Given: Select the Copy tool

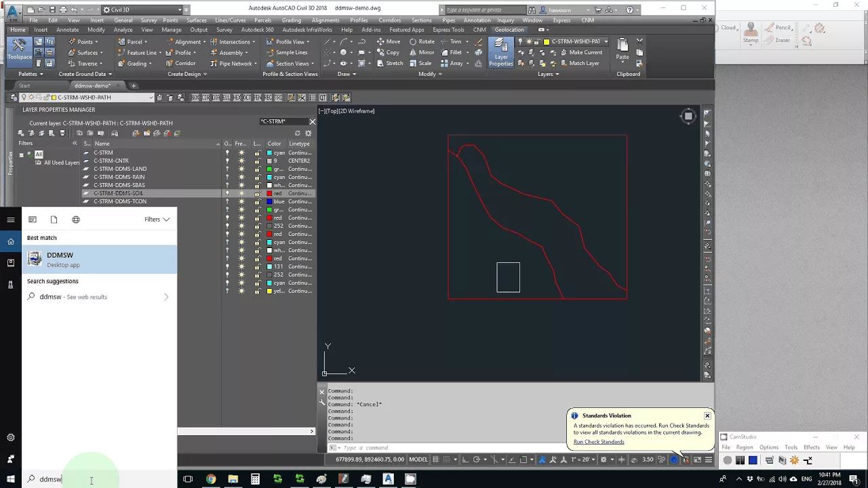Looking at the screenshot, I should pos(388,52).
